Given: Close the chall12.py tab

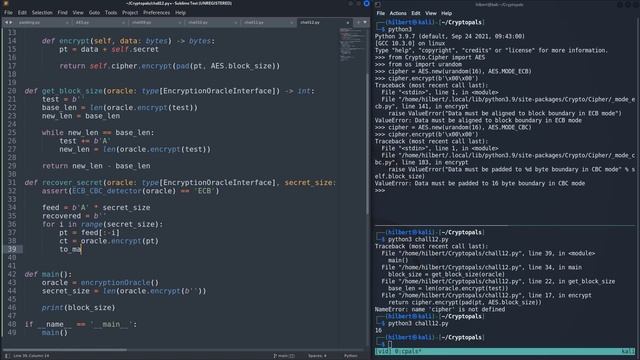Looking at the screenshot, I should 348,23.
